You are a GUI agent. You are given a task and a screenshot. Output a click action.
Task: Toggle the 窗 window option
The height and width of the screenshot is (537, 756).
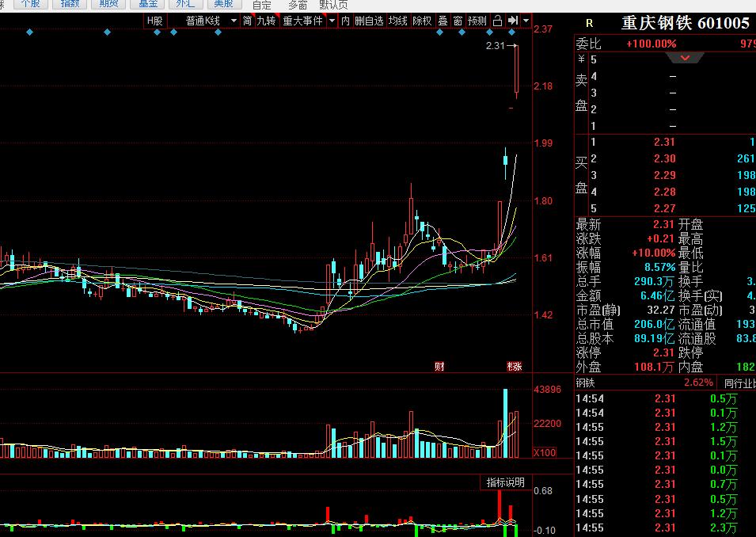458,21
